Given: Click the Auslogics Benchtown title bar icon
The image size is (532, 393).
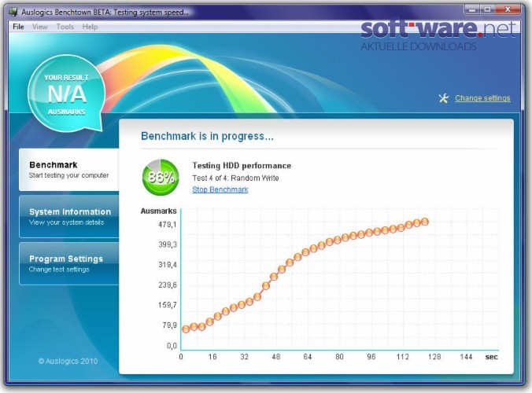Looking at the screenshot, I should pyautogui.click(x=13, y=12).
